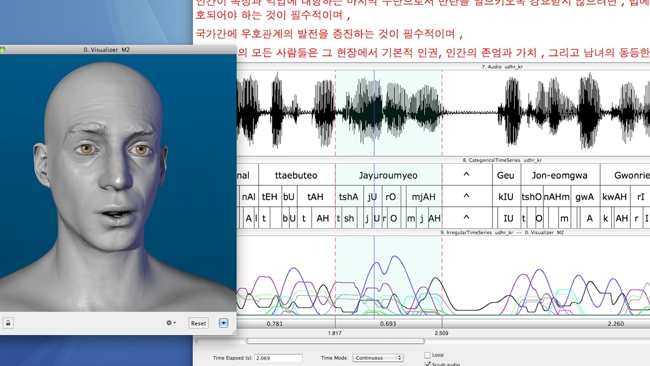
Task: Click the Time Elapsed input field
Action: coord(278,358)
